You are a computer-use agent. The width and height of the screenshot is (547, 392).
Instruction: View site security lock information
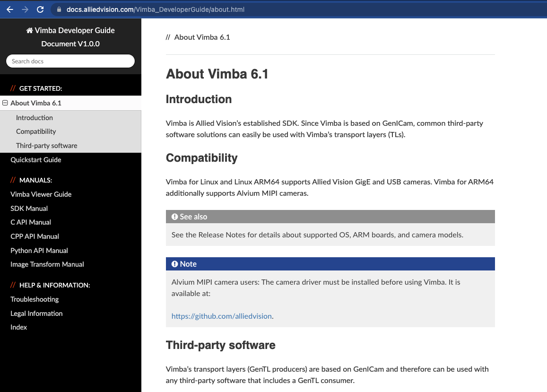[x=59, y=9]
